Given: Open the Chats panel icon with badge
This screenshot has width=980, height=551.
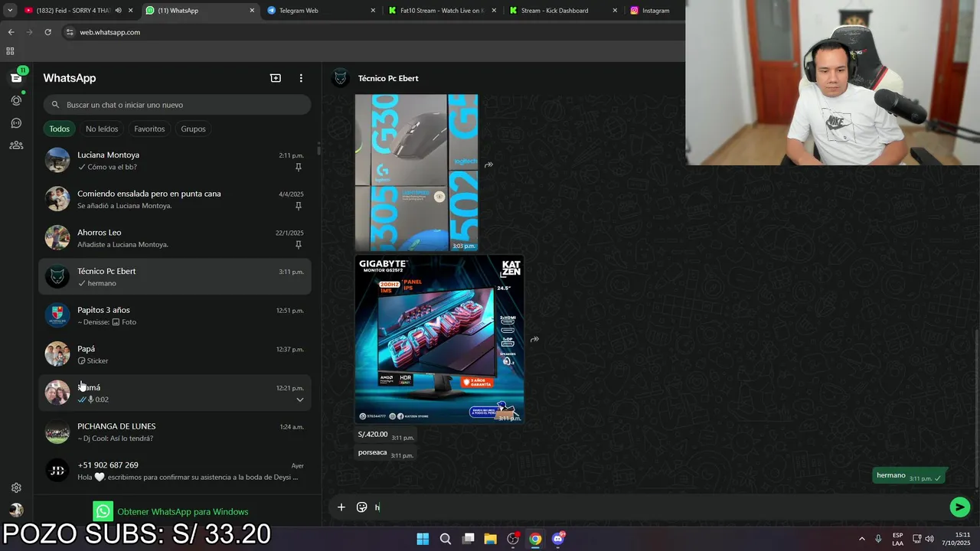Looking at the screenshot, I should (16, 77).
